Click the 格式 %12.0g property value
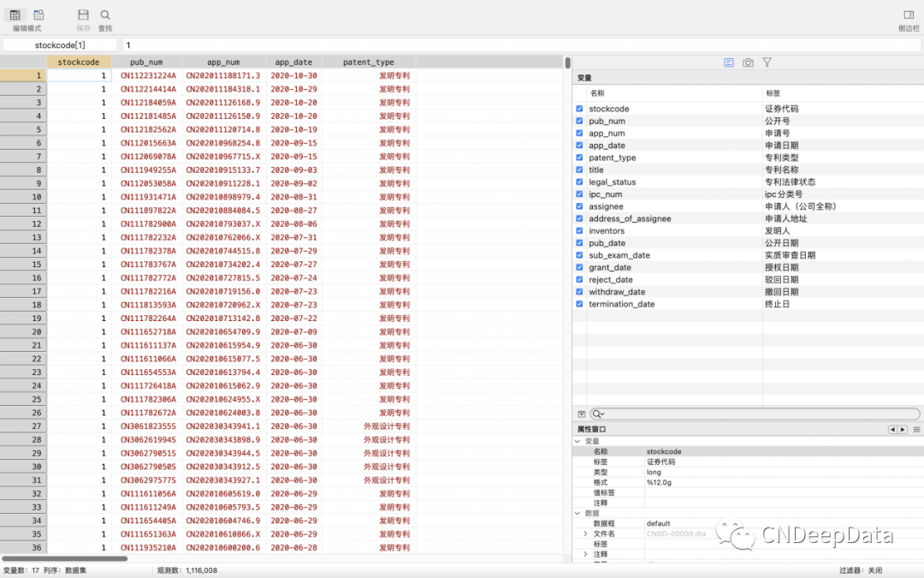The height and width of the screenshot is (578, 924). point(659,482)
